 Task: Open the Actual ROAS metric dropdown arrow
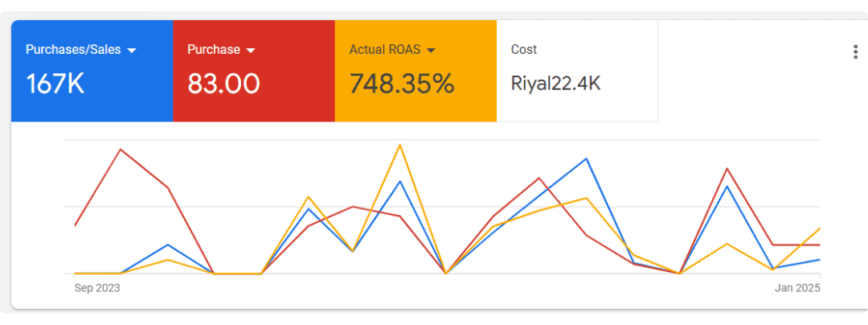tap(432, 51)
